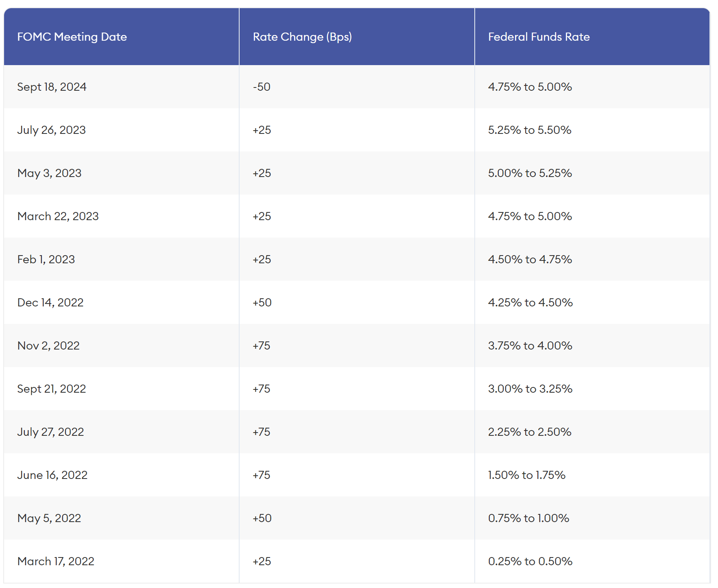
Task: Select 4.75% to 5.00% in March 22, 2023 row
Action: point(530,216)
